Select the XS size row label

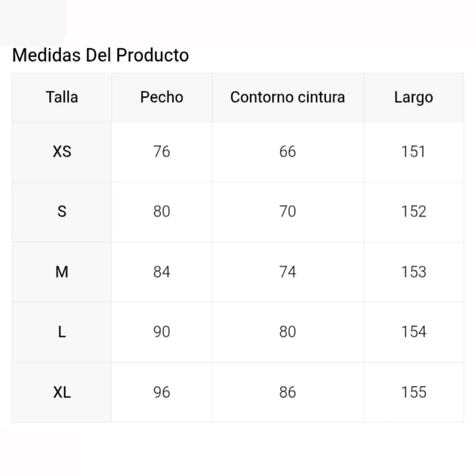[62, 151]
